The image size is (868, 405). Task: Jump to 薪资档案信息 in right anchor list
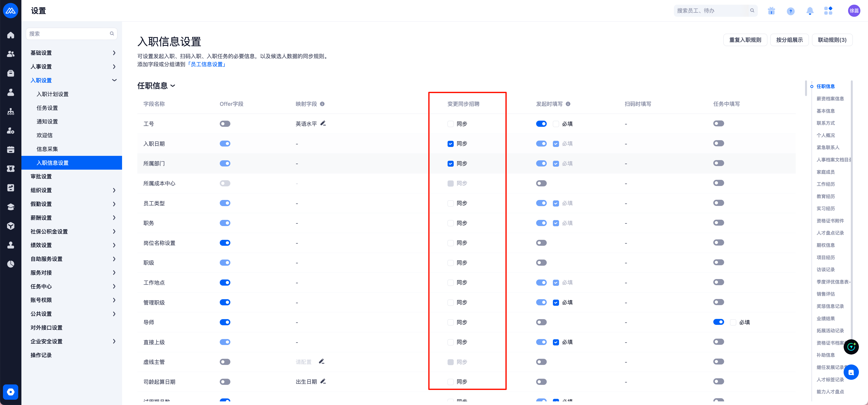pos(830,98)
